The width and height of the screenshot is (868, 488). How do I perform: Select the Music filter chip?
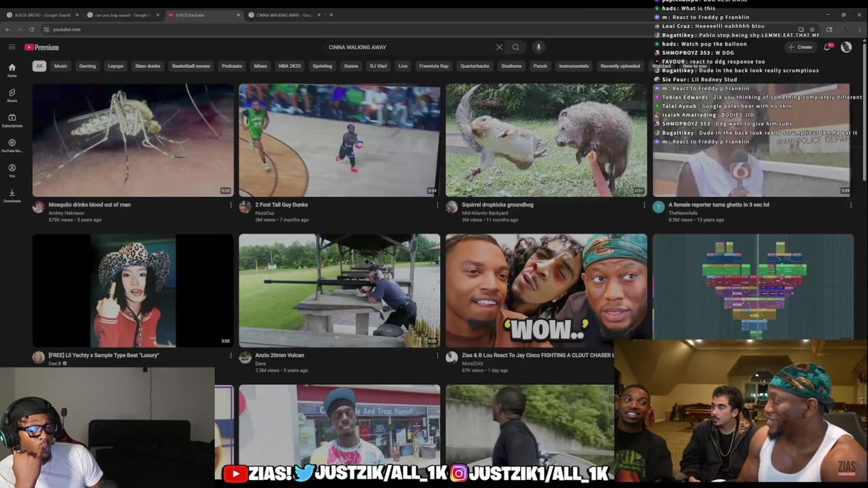click(60, 66)
